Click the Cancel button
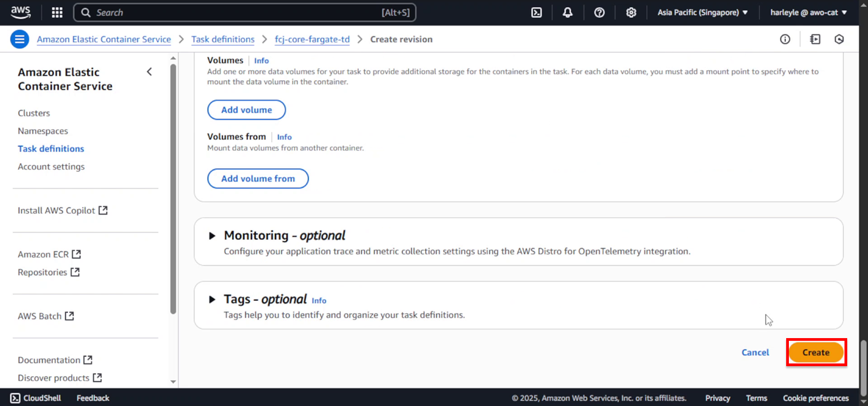The image size is (868, 406). pos(755,353)
